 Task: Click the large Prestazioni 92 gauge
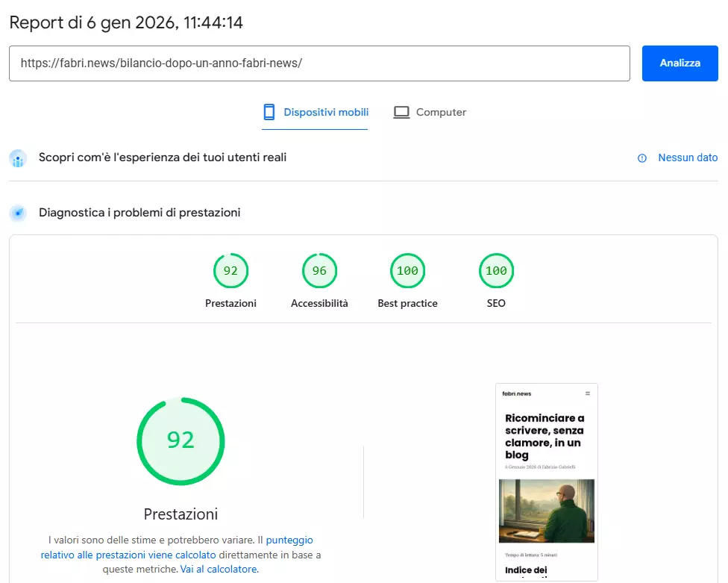[181, 441]
